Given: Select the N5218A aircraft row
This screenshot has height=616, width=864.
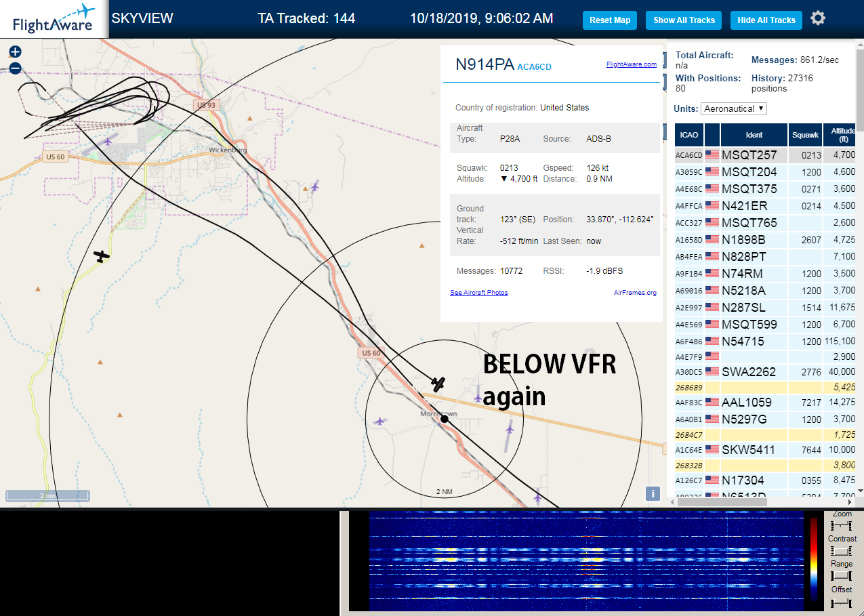Looking at the screenshot, I should [x=766, y=291].
